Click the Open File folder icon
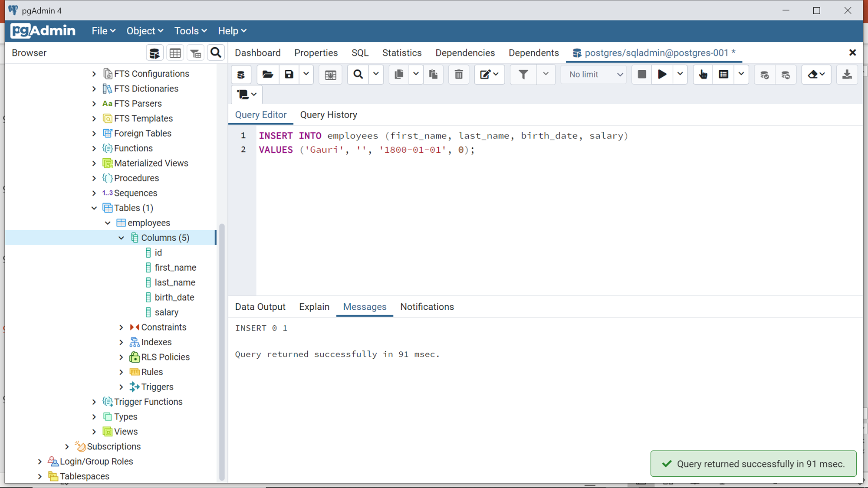868x488 pixels. pyautogui.click(x=267, y=75)
